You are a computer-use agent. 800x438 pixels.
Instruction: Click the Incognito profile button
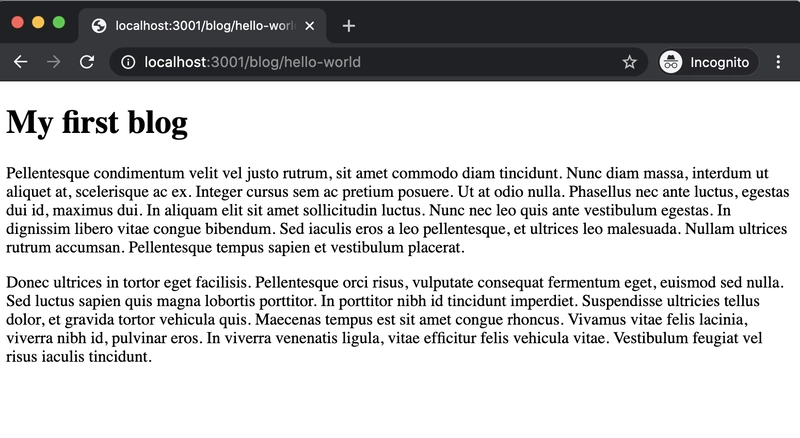pyautogui.click(x=707, y=62)
